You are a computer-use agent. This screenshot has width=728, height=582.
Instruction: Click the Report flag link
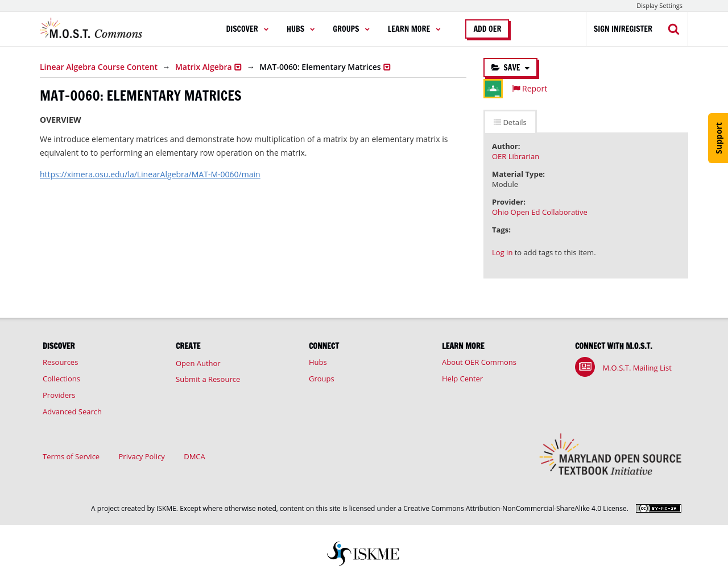530,89
